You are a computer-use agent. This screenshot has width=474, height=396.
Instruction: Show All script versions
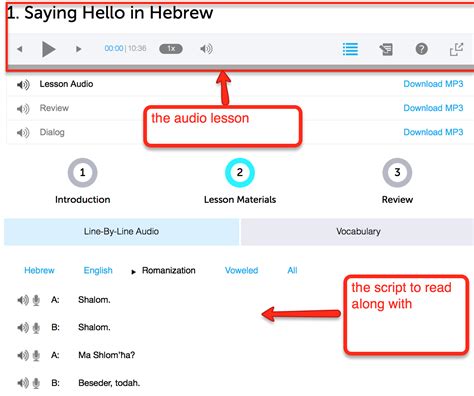[292, 270]
